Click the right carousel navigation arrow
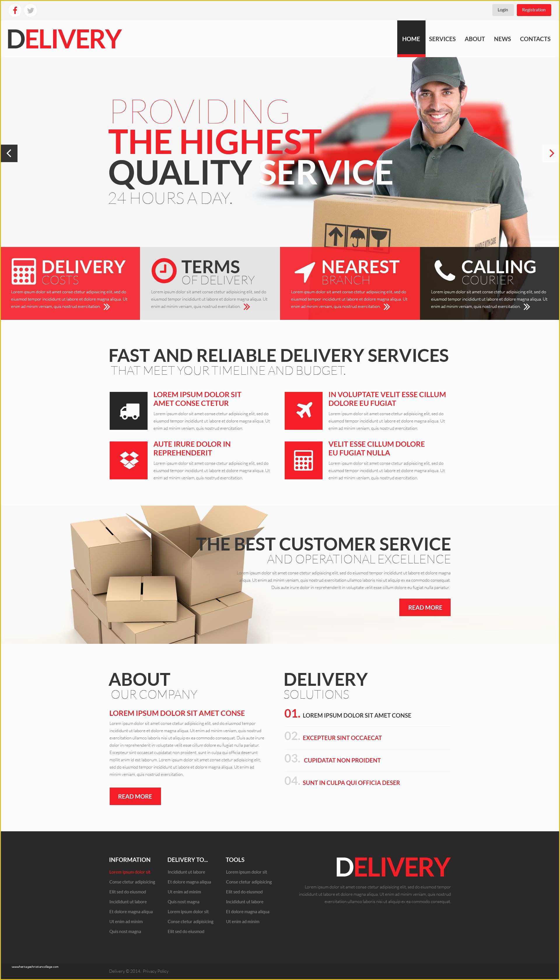This screenshot has width=560, height=980. (552, 153)
